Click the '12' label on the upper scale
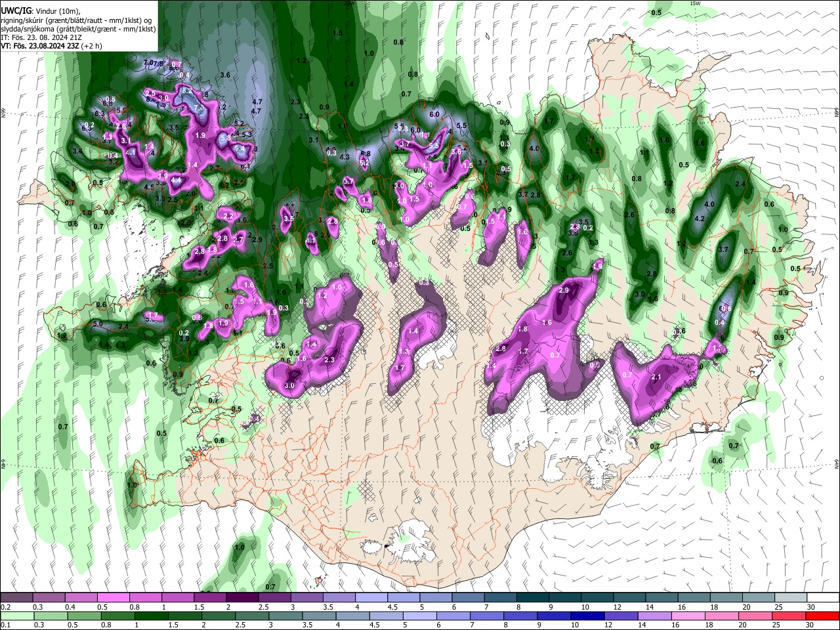Viewport: 840px width, 630px height. (617, 607)
